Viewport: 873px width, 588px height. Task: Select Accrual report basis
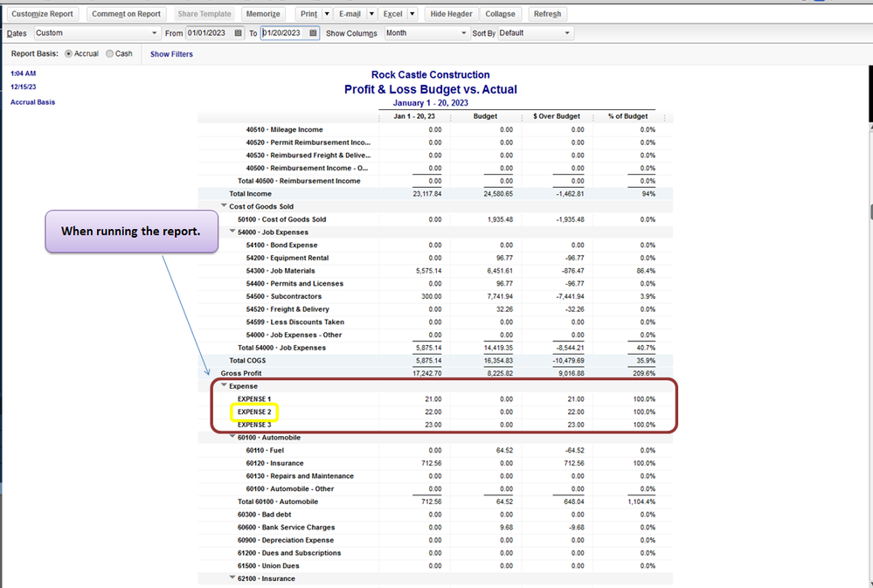(x=69, y=54)
